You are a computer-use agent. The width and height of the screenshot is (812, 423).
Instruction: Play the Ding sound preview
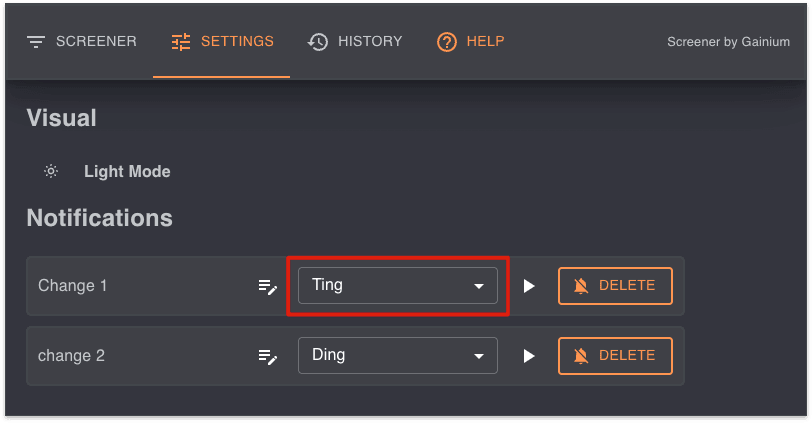coord(529,356)
